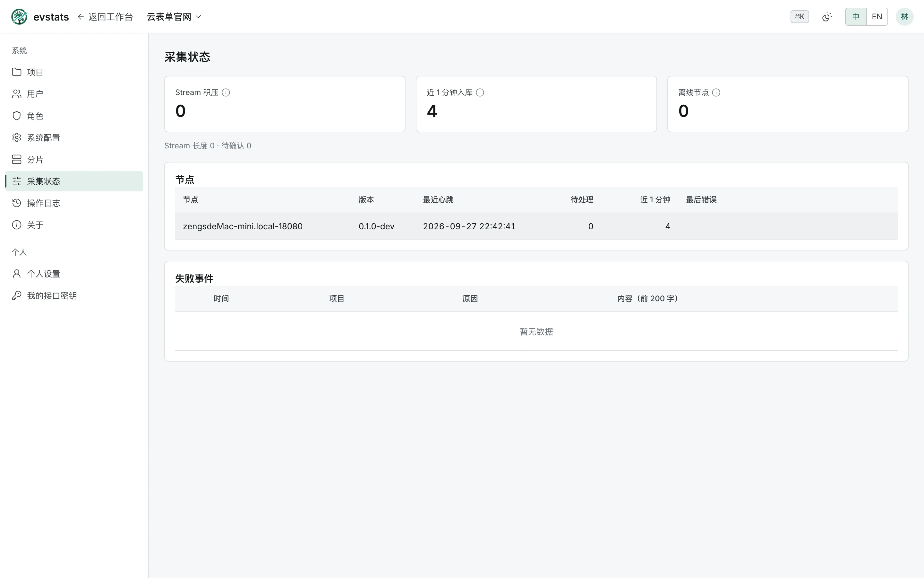Image resolution: width=924 pixels, height=578 pixels.
Task: Select the zengsdeMac-mini.local-18080 node row
Action: click(536, 226)
